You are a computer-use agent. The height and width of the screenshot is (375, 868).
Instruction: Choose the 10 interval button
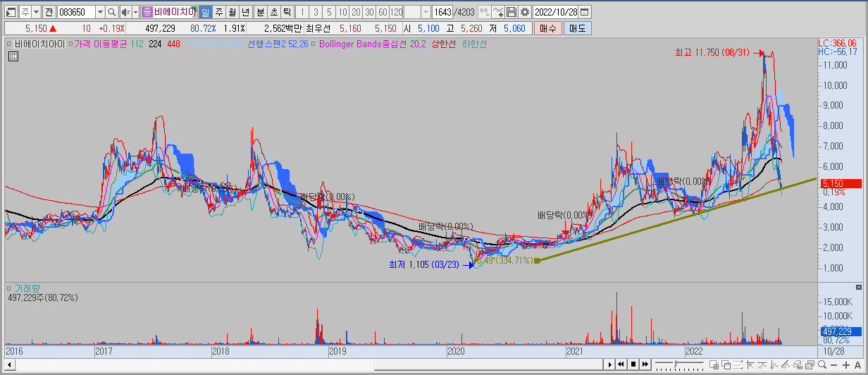[x=342, y=12]
